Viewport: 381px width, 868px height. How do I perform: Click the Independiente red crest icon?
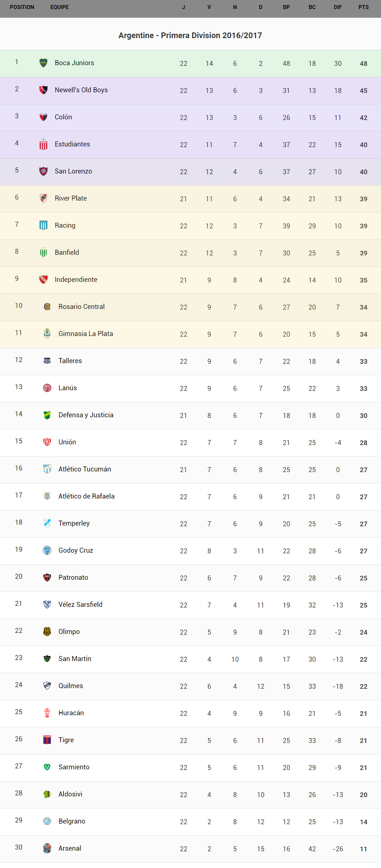(43, 279)
